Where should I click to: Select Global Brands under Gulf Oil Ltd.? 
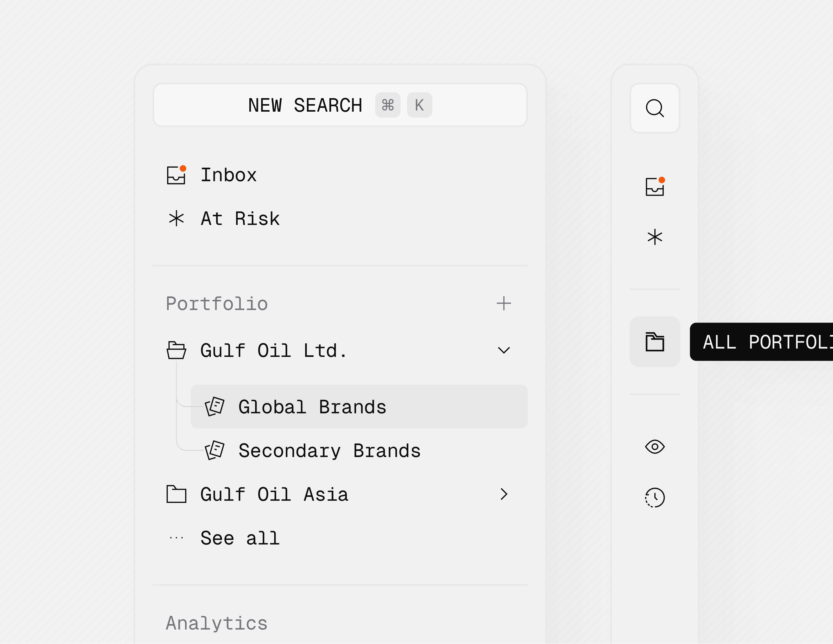312,407
